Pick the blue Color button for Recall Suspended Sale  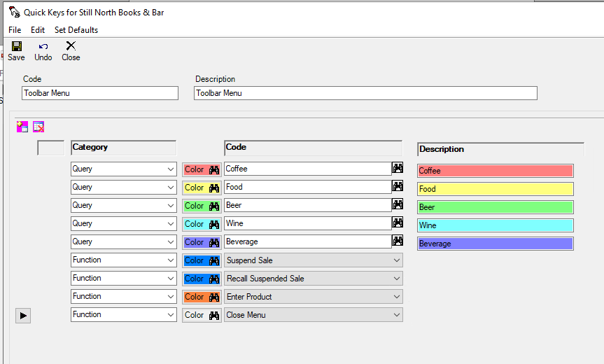click(202, 279)
